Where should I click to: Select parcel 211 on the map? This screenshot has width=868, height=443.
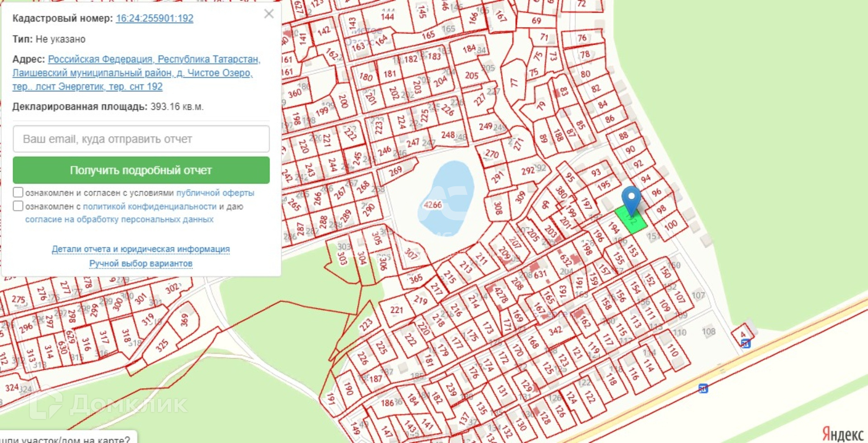click(x=481, y=259)
